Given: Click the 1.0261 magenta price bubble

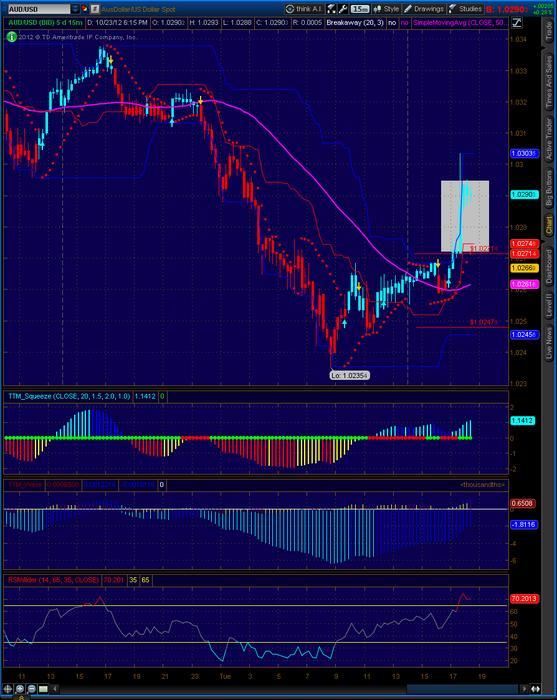Looking at the screenshot, I should [525, 284].
